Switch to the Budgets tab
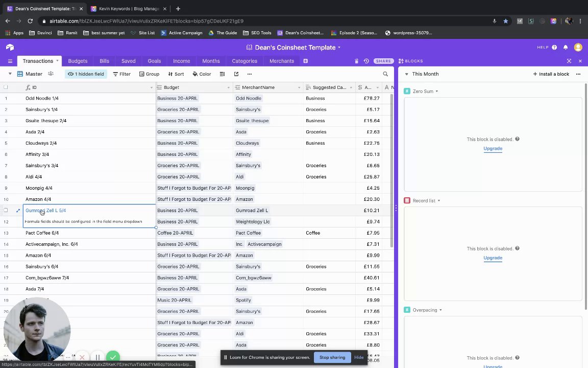Screen dimensions: 588x368 (78, 61)
